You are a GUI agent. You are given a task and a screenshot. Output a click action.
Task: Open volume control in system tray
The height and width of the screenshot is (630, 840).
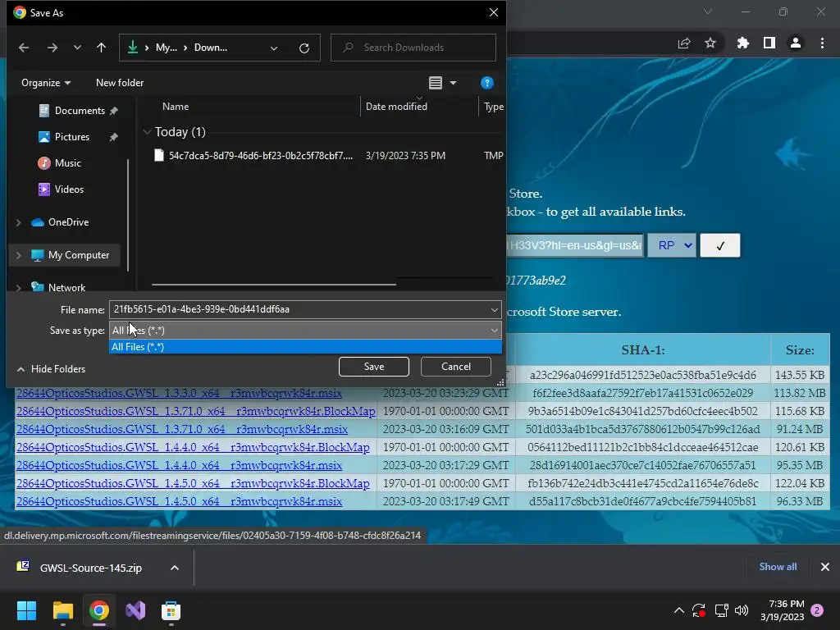(x=742, y=610)
